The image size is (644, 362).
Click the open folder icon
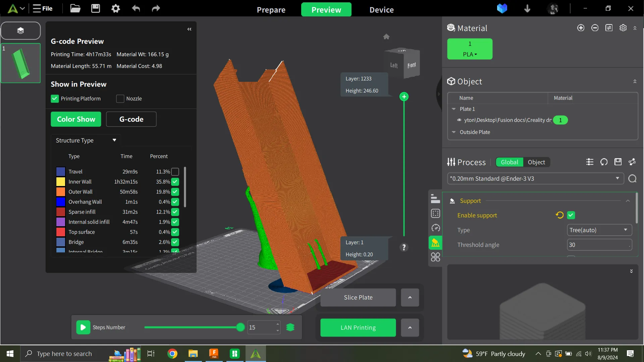point(75,8)
